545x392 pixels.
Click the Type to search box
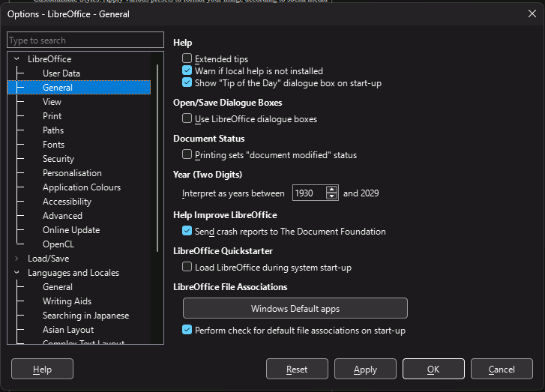[85, 40]
